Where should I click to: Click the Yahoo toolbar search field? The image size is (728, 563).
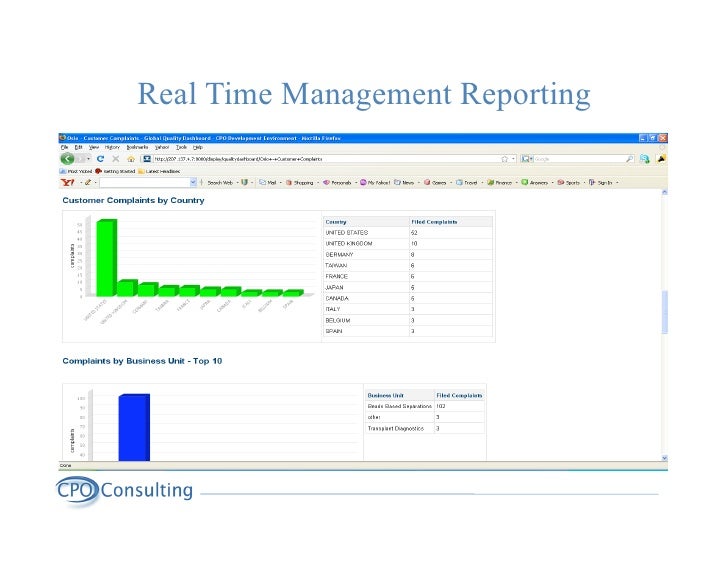[x=144, y=182]
